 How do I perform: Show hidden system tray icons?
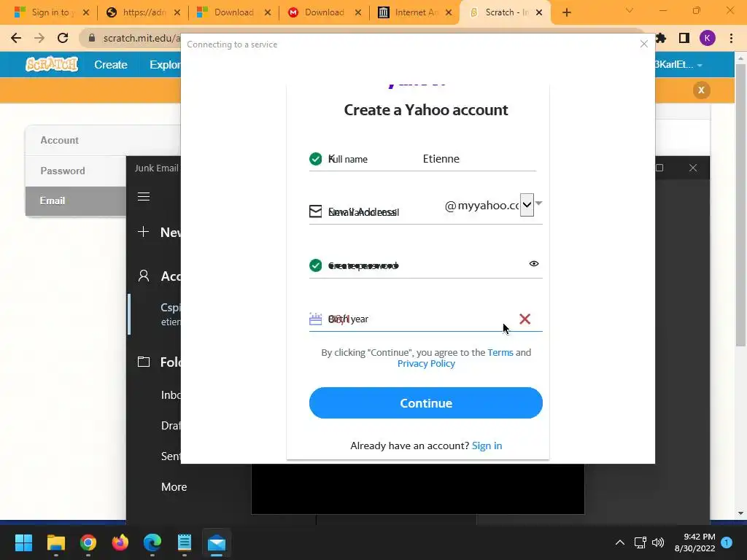[x=619, y=542]
